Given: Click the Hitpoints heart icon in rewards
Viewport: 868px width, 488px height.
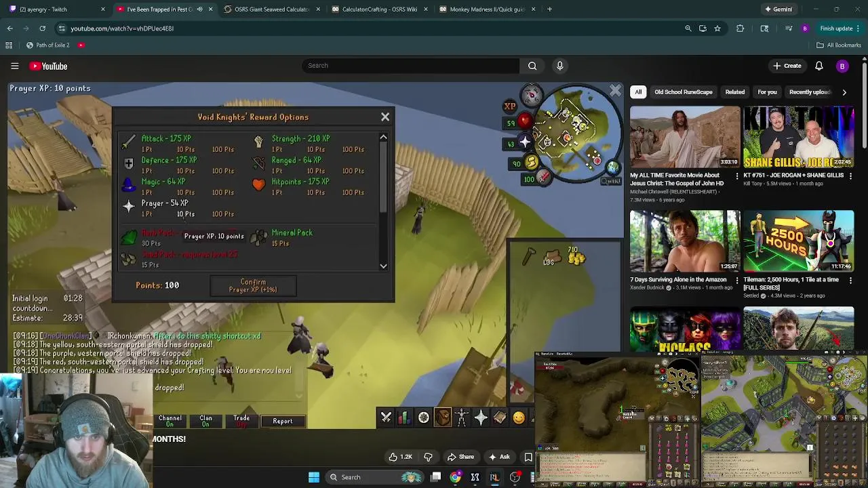Looking at the screenshot, I should 258,184.
